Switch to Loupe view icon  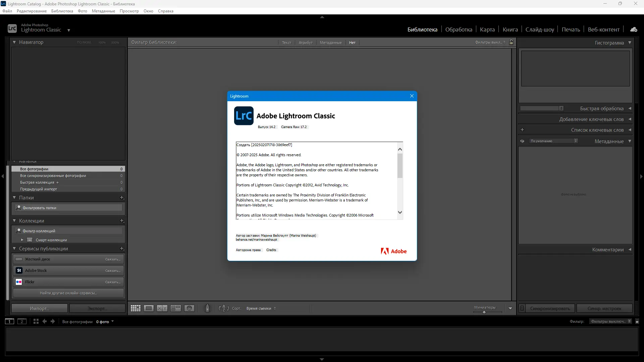pos(149,308)
